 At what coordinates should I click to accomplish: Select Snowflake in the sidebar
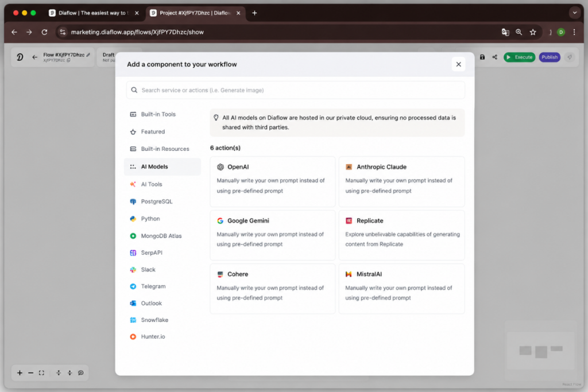point(163,320)
